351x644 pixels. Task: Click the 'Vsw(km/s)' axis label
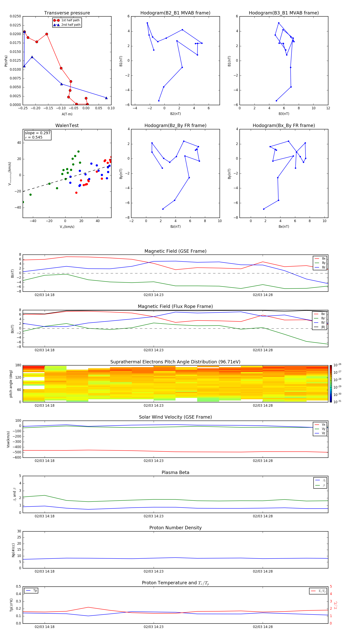pos(8,439)
